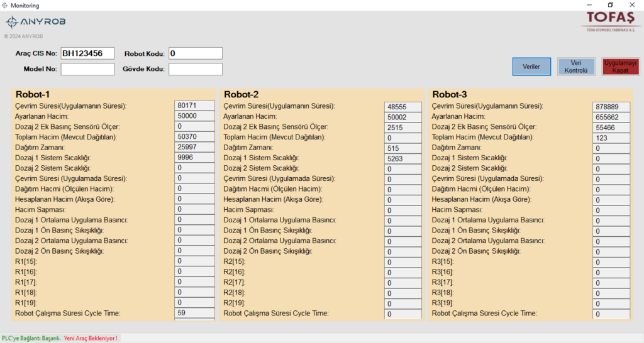Select Robot-1 Dağıtım Zamanı value 25997

click(x=194, y=147)
